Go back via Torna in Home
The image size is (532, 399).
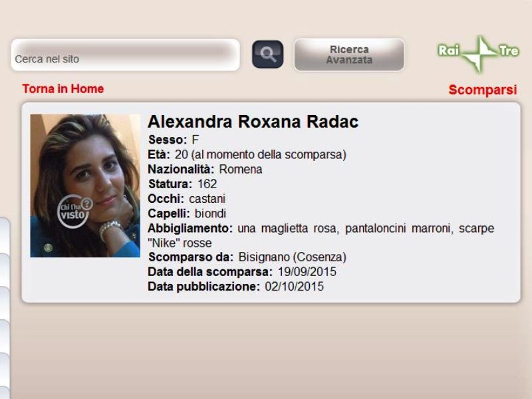[63, 89]
